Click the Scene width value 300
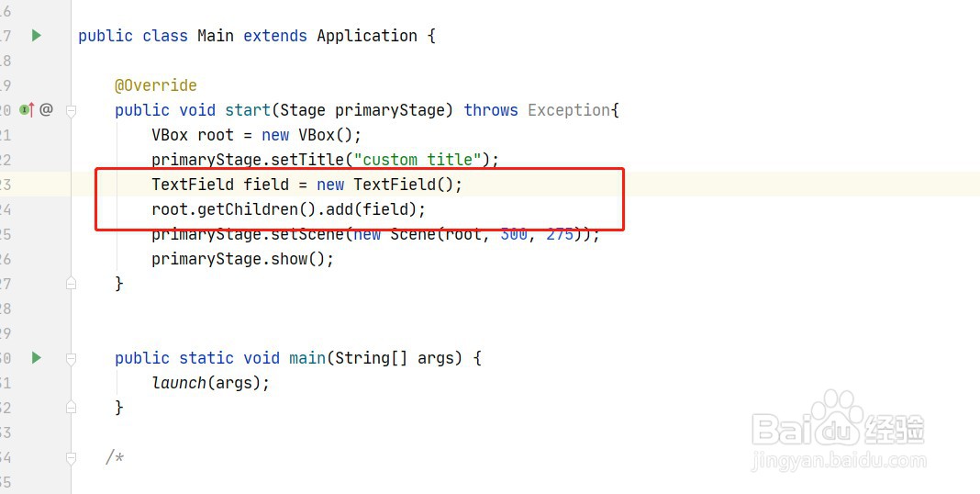Image resolution: width=980 pixels, height=494 pixels. (514, 234)
